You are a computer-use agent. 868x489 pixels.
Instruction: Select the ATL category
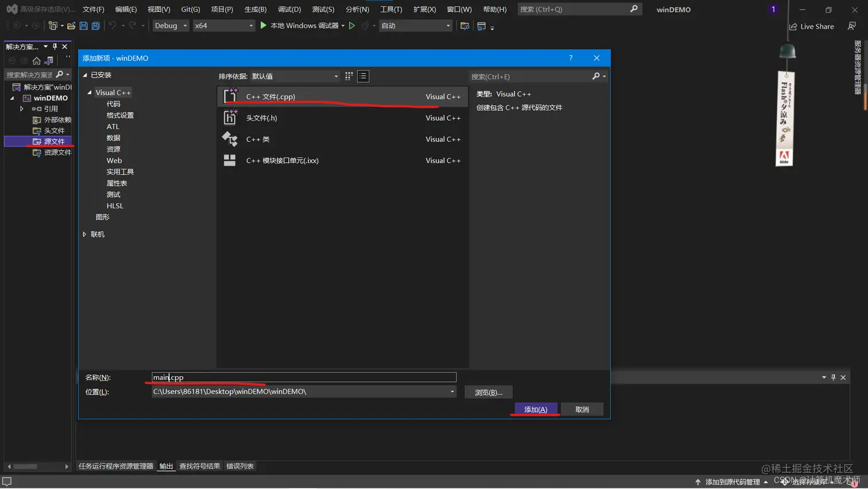(113, 126)
